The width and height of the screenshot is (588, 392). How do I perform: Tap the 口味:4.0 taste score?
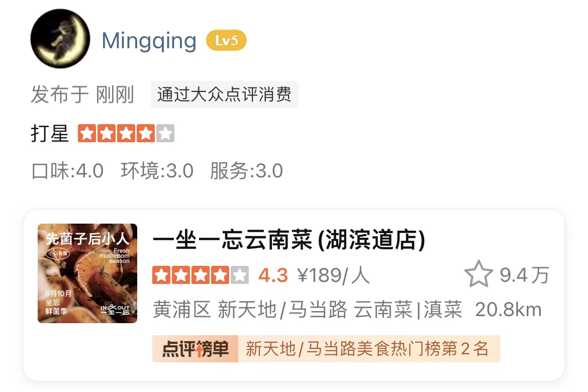tap(67, 171)
